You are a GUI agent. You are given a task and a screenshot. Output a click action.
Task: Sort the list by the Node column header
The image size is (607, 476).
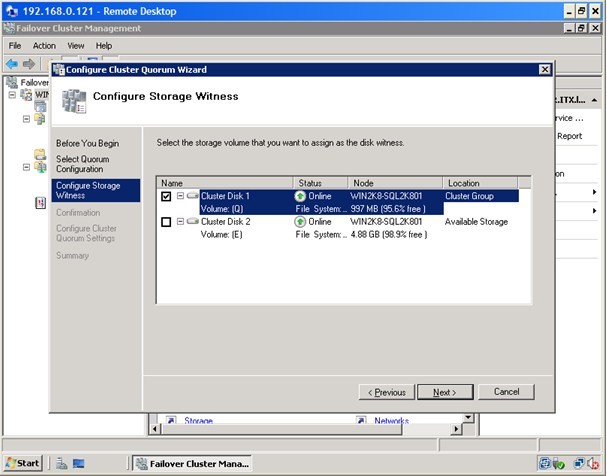coord(395,183)
